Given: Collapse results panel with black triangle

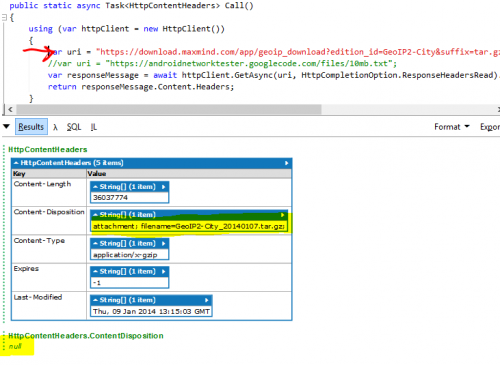Looking at the screenshot, I should pos(6,126).
